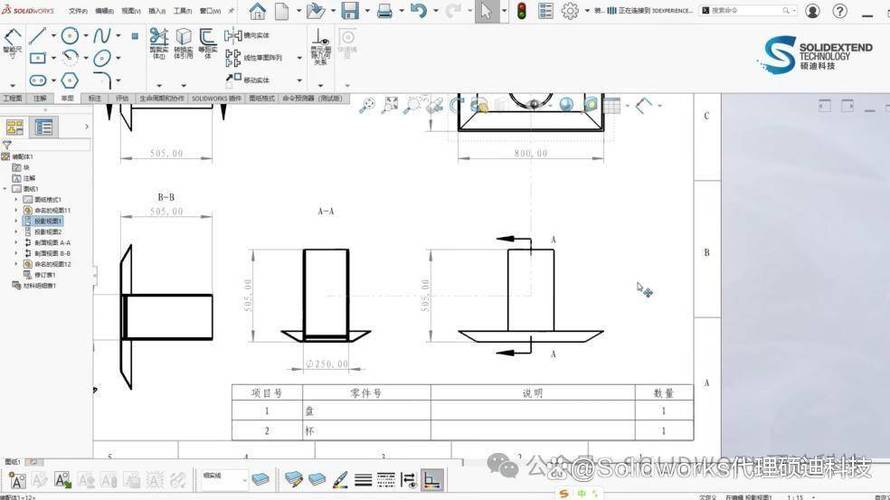Select the Straight Slot tool
The height and width of the screenshot is (500, 890).
coord(37,80)
